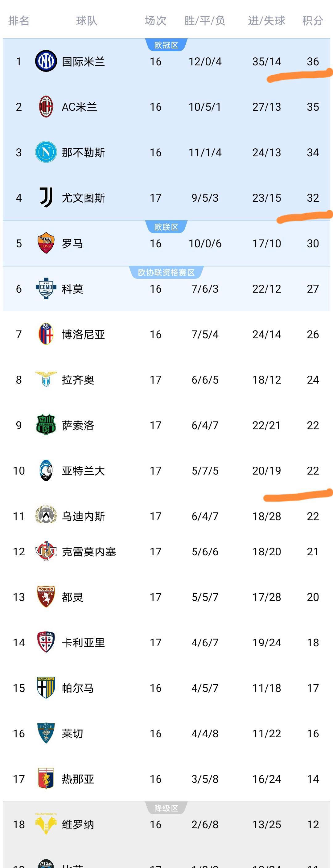Tap the Bologna BFC crest
333x868 pixels.
(46, 334)
